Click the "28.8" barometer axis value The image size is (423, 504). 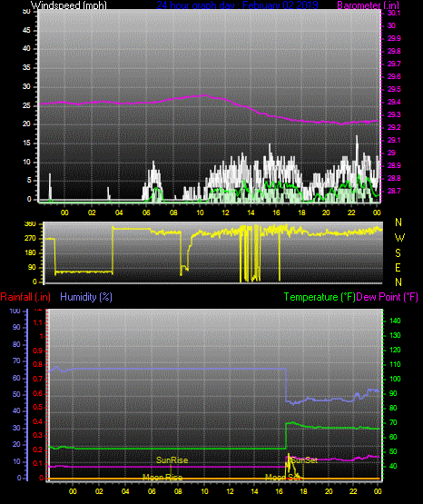394,178
